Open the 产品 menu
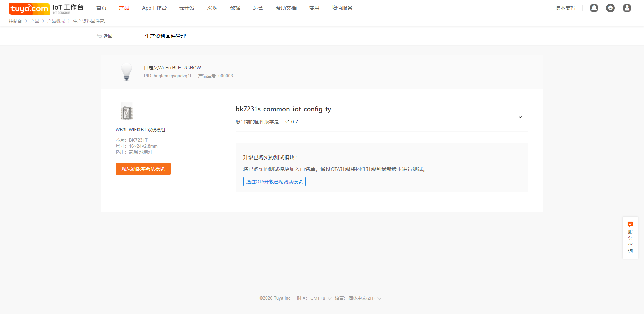The image size is (644, 314). pyautogui.click(x=124, y=8)
